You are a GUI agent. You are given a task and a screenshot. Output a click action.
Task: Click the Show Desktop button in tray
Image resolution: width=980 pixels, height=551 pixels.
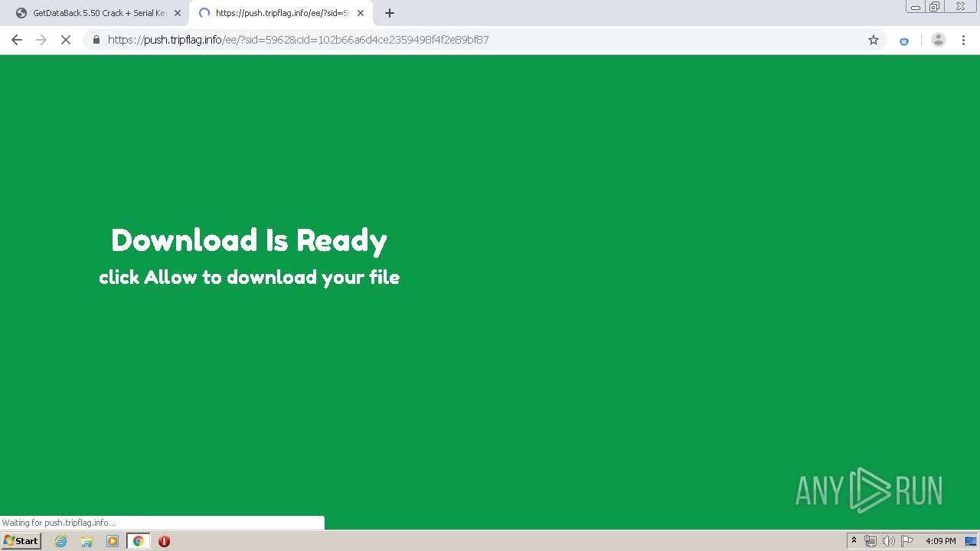(x=971, y=541)
